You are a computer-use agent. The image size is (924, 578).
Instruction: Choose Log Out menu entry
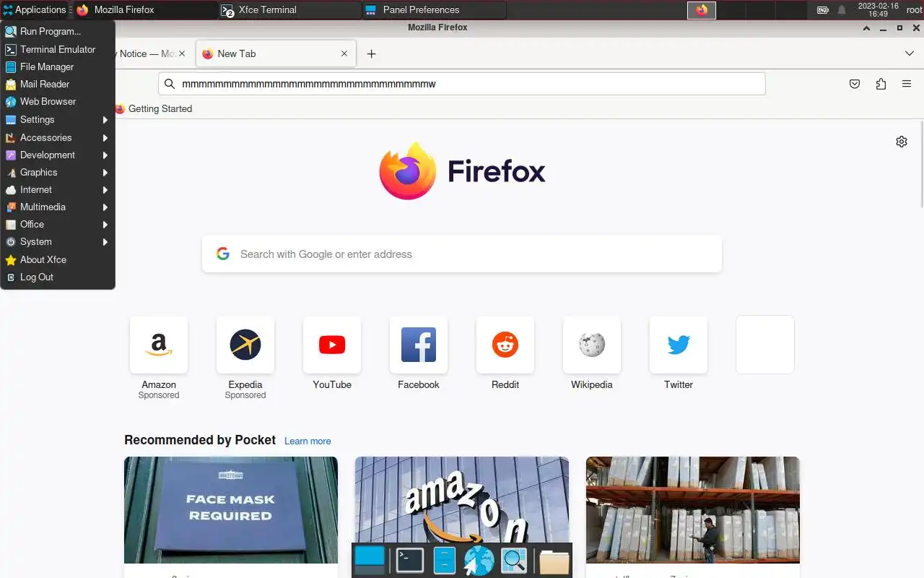(58, 277)
